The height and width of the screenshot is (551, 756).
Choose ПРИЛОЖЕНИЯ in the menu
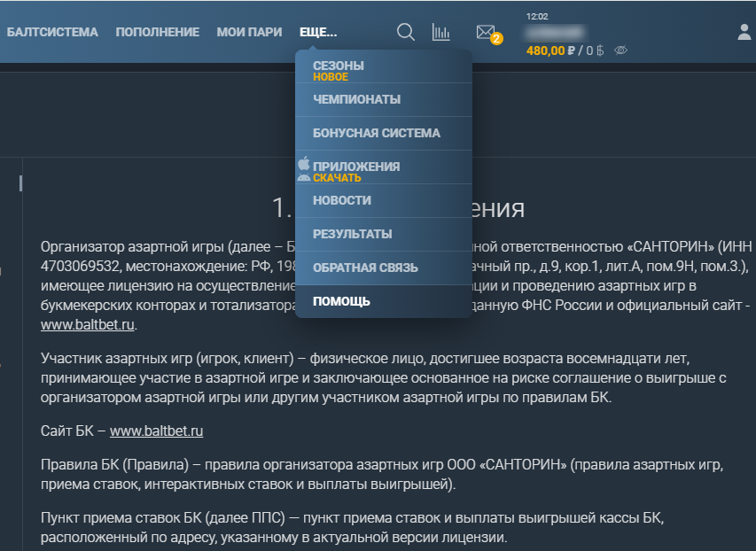(384, 167)
